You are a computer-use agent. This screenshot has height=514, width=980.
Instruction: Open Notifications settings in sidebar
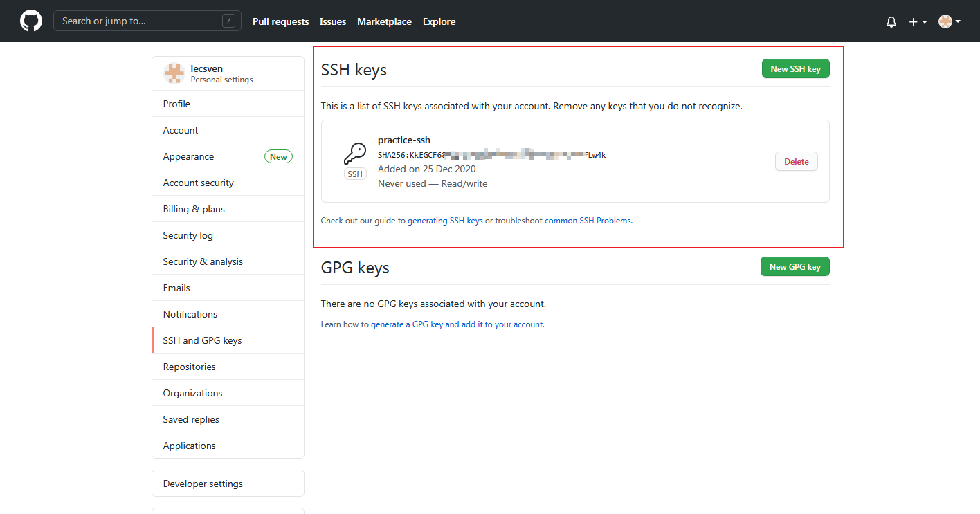click(x=228, y=314)
